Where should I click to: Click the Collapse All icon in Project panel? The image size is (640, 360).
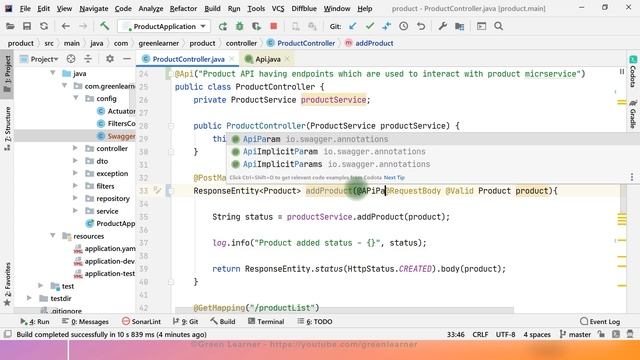[88, 59]
